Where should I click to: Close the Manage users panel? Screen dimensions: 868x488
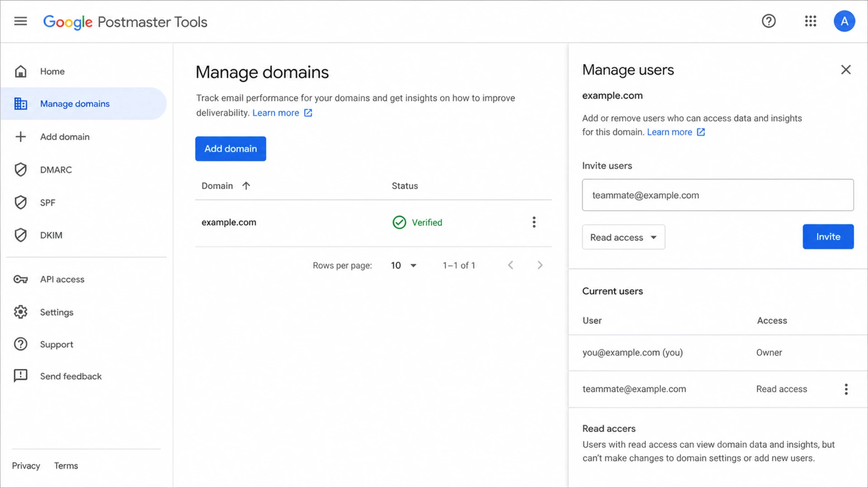click(x=846, y=70)
